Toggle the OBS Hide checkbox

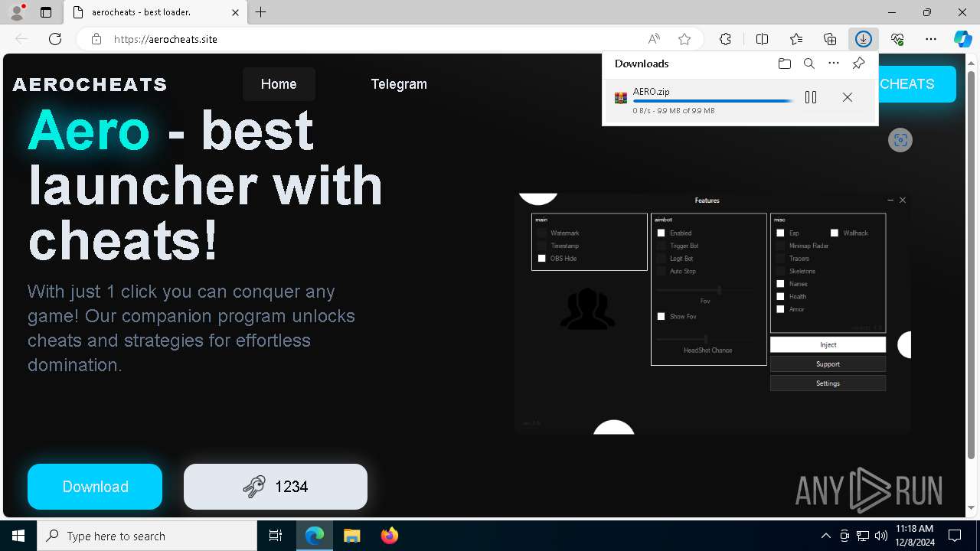(542, 259)
